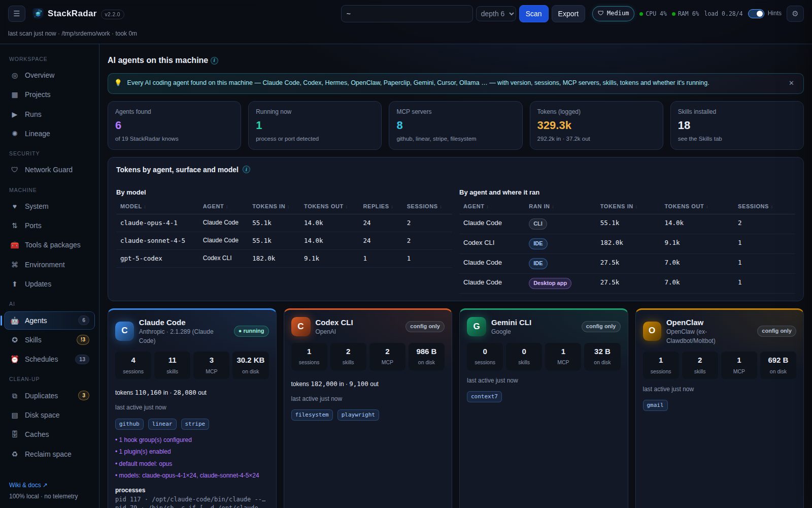Open Wiki & docs link
This screenshot has height=508, width=812.
[x=28, y=485]
